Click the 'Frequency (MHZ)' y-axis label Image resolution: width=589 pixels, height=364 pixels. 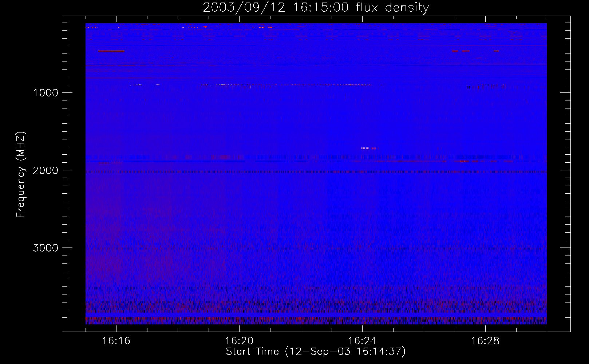tap(21, 175)
